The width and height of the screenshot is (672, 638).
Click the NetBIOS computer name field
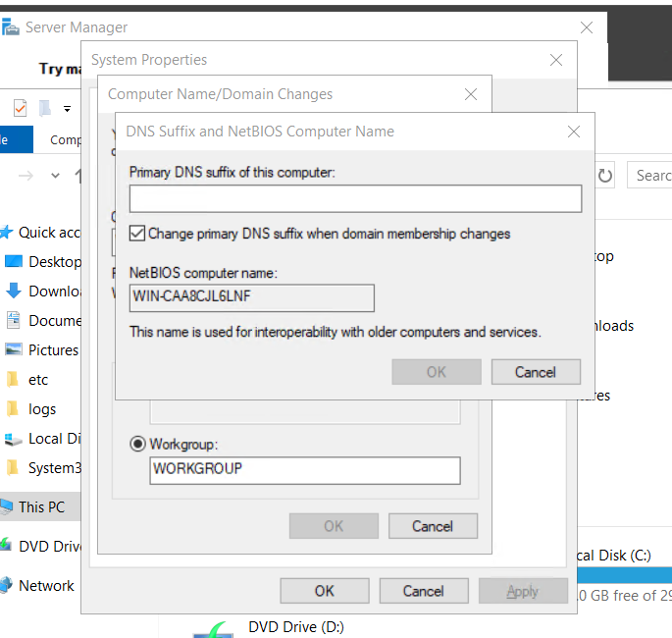coord(251,298)
